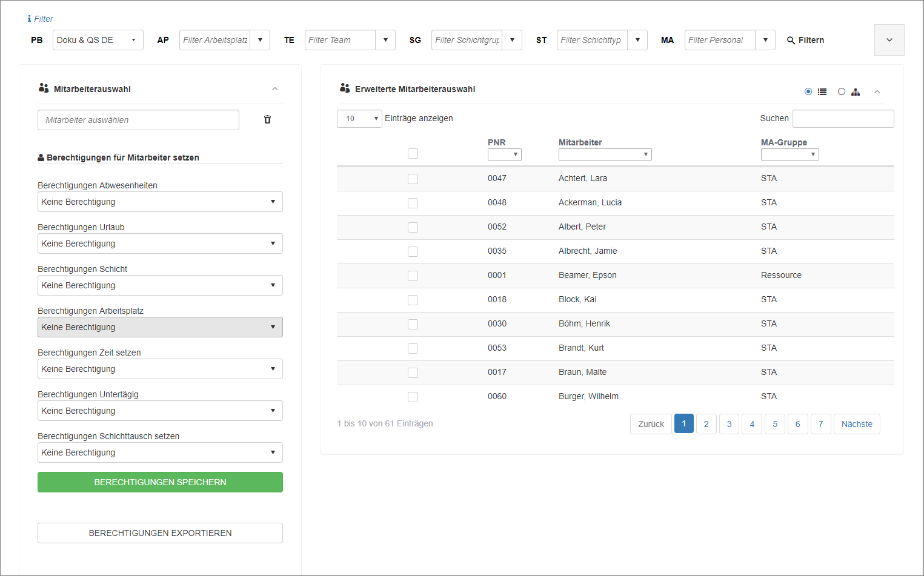This screenshot has height=576, width=924.
Task: Click the Filter Team text field
Action: pos(340,40)
